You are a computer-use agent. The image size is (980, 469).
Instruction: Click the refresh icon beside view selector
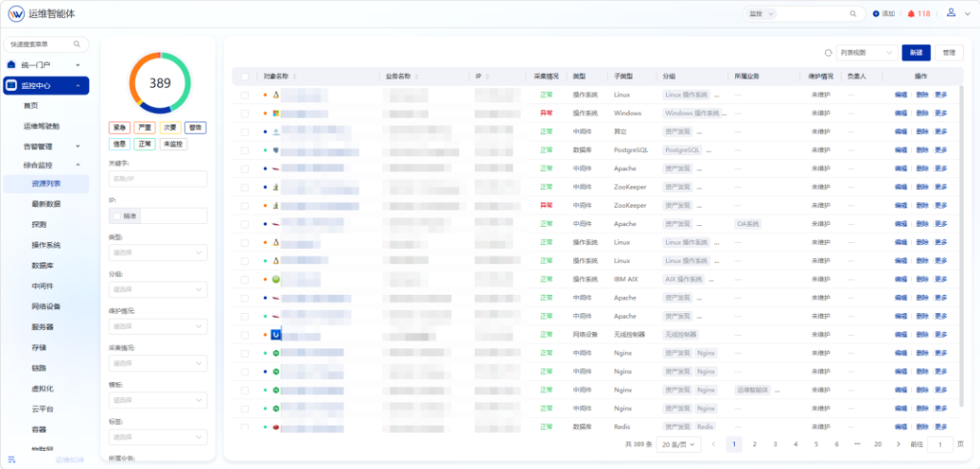coord(828,54)
